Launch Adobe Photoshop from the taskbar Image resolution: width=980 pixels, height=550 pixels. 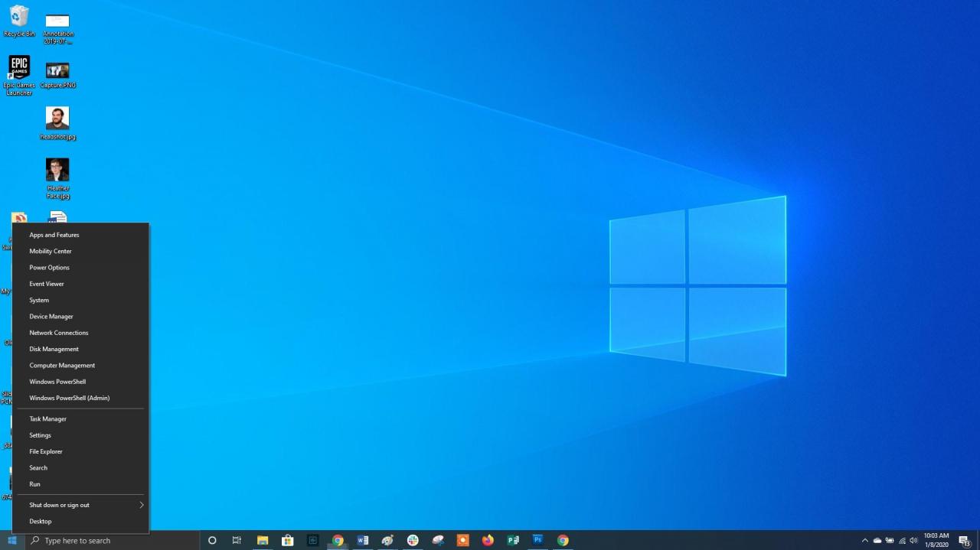pos(538,540)
